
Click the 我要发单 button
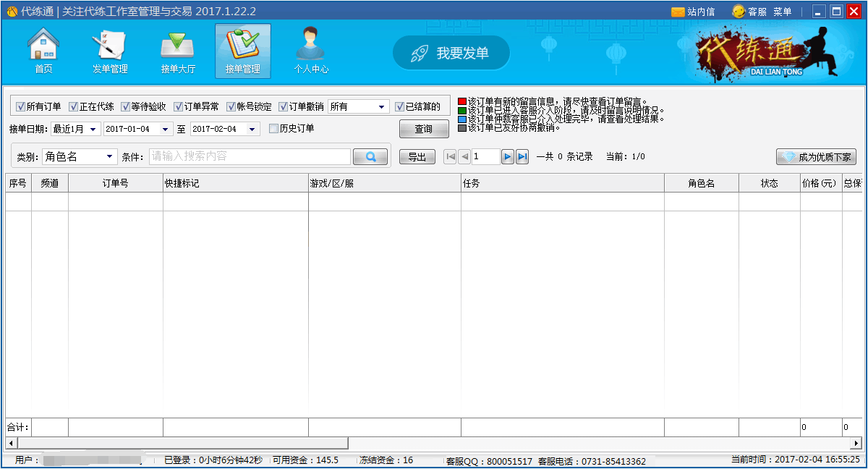tap(451, 53)
